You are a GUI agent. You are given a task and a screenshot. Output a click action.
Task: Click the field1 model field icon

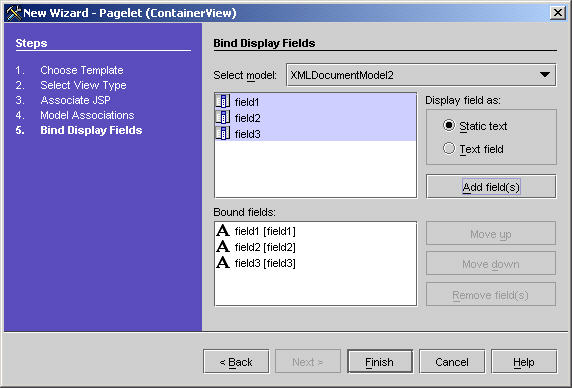tap(223, 101)
